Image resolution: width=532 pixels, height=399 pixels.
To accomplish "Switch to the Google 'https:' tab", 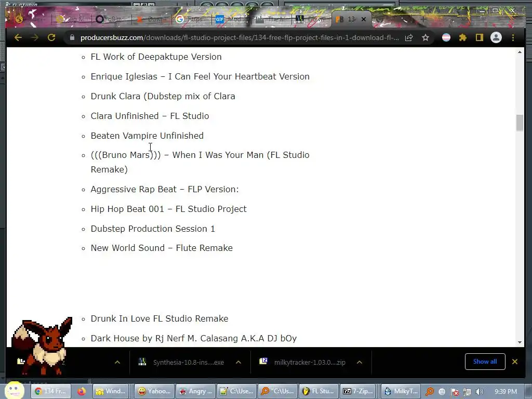I will click(190, 19).
